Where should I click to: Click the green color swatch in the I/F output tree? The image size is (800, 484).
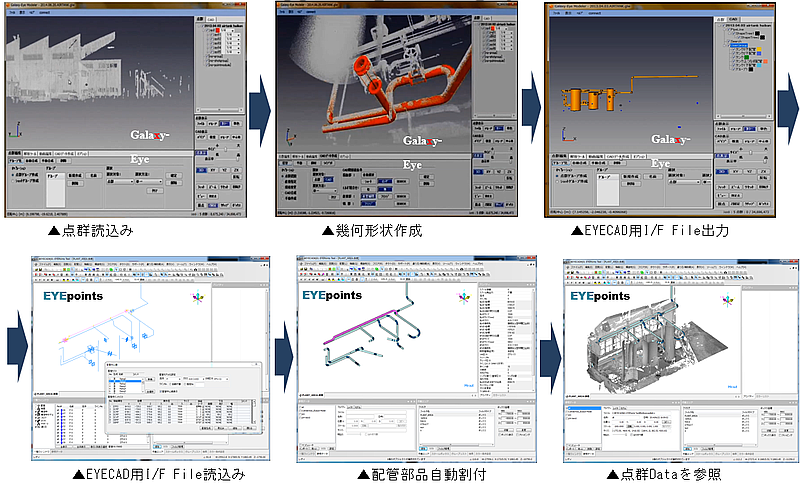[746, 57]
